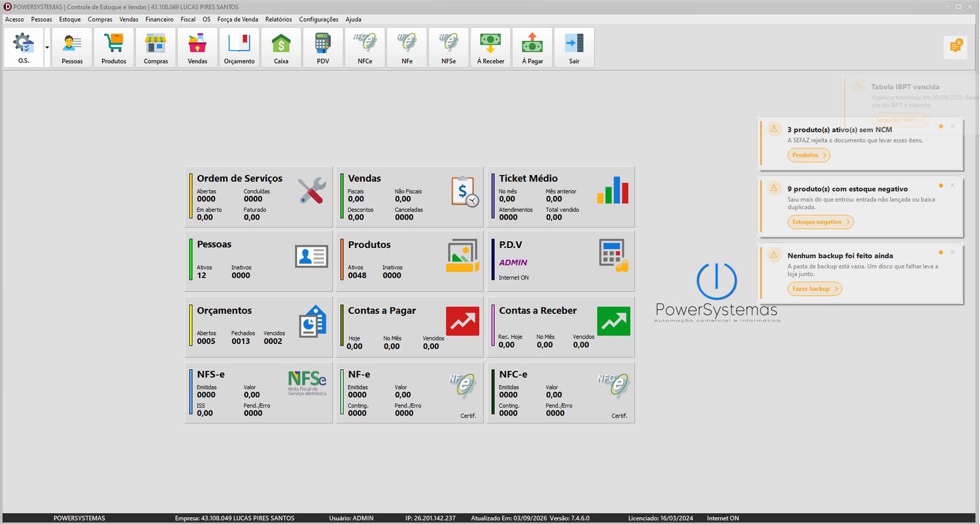Click the Contas a Receber card title
The image size is (980, 524).
[538, 310]
